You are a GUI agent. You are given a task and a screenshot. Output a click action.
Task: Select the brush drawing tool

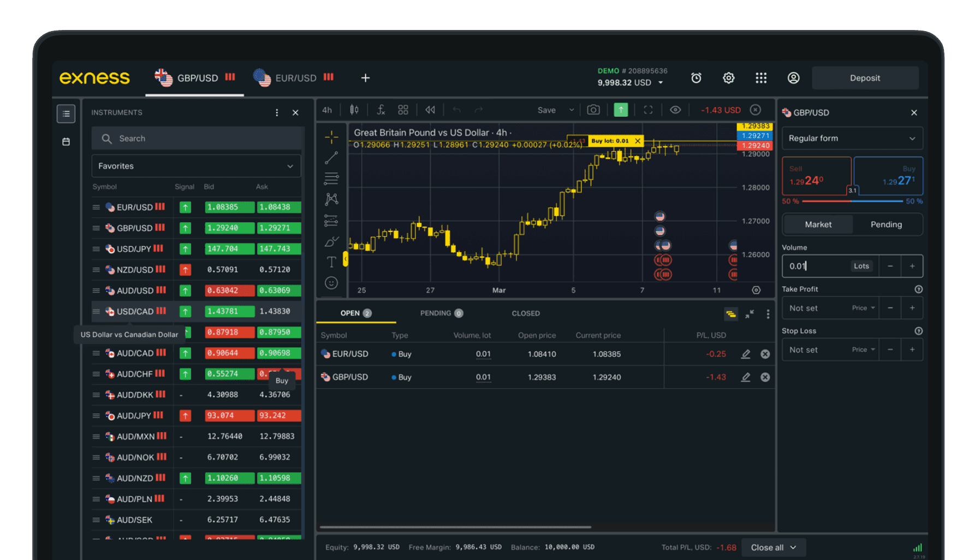pos(331,241)
